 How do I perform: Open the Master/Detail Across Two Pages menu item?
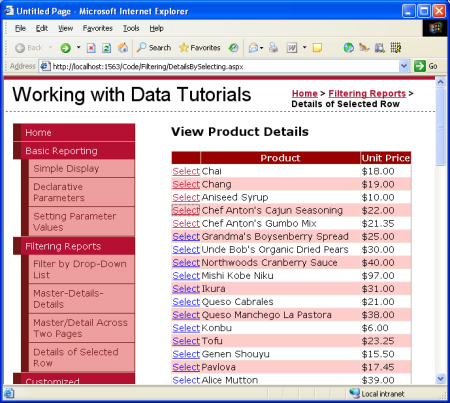coord(81,328)
